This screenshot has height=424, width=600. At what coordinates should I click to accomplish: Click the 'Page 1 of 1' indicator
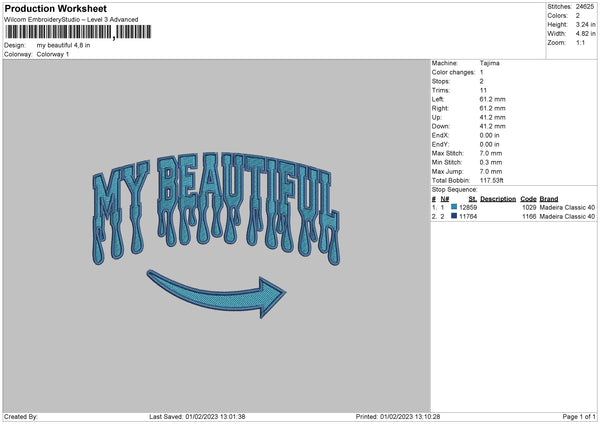[x=579, y=417]
